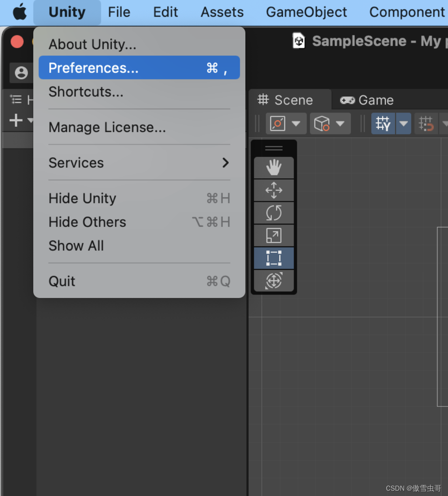Screen dimensions: 448x496
Task: Toggle tool handle pivot position button
Action: (277, 124)
